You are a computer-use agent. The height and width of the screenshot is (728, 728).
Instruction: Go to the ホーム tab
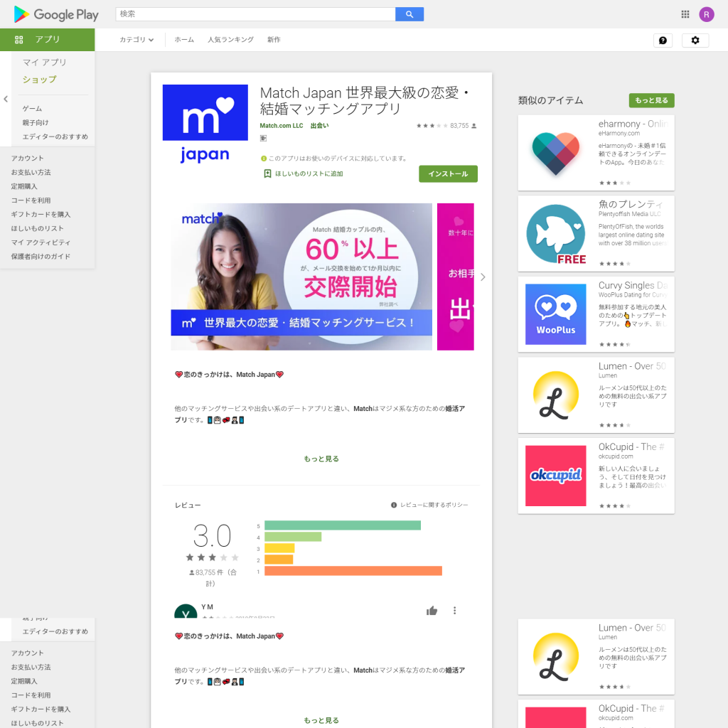point(184,40)
